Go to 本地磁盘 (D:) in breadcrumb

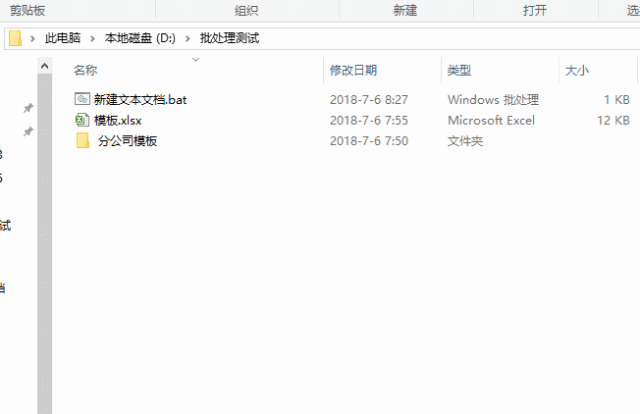point(140,38)
